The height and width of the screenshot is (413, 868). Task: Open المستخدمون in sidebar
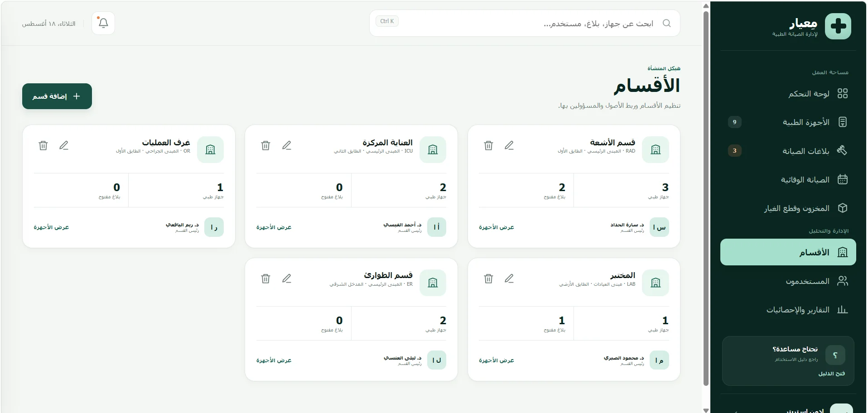pyautogui.click(x=788, y=281)
